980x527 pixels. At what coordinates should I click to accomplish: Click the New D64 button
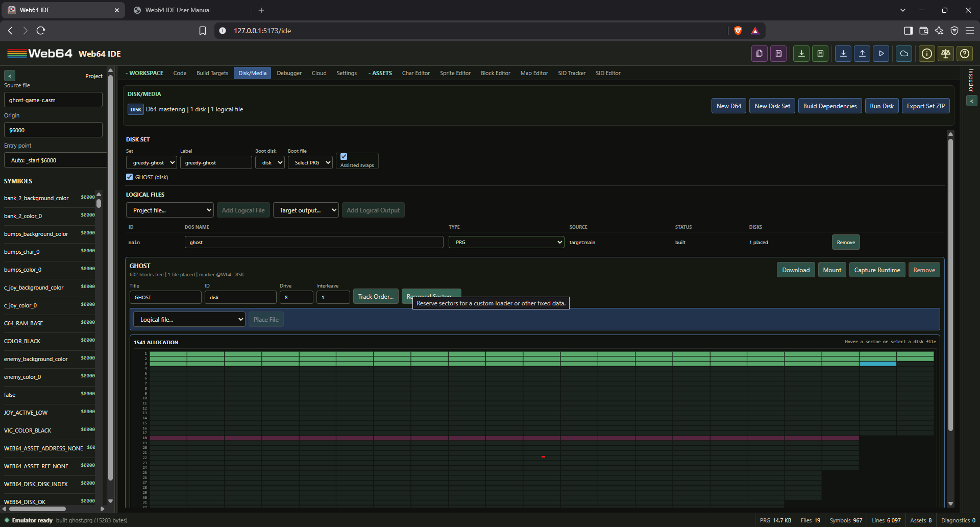[729, 106]
